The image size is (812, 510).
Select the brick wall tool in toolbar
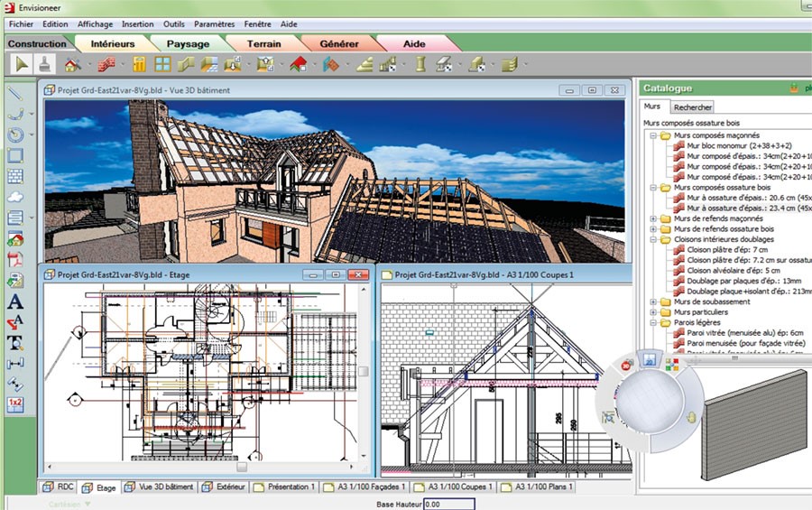coord(106,64)
